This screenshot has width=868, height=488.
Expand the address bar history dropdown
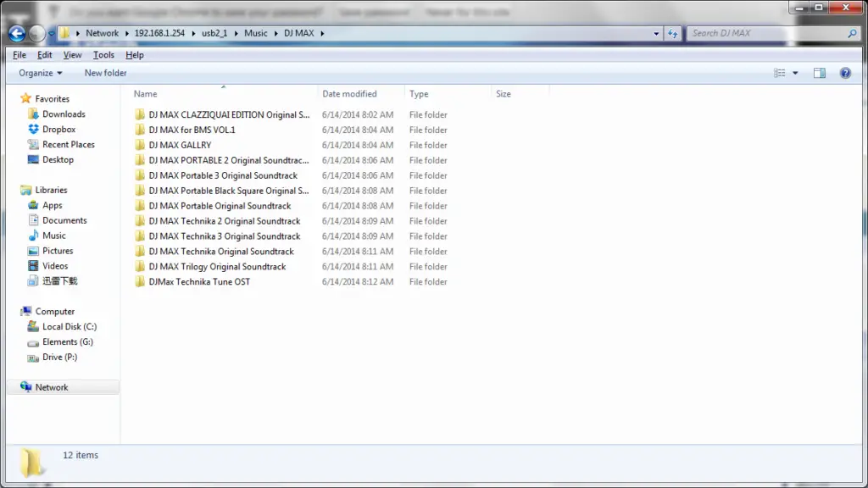point(656,34)
